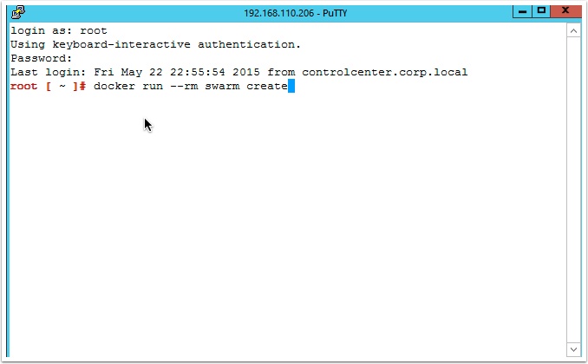Close the PuTTY session window
Screen dimensions: 588x364
(565, 11)
